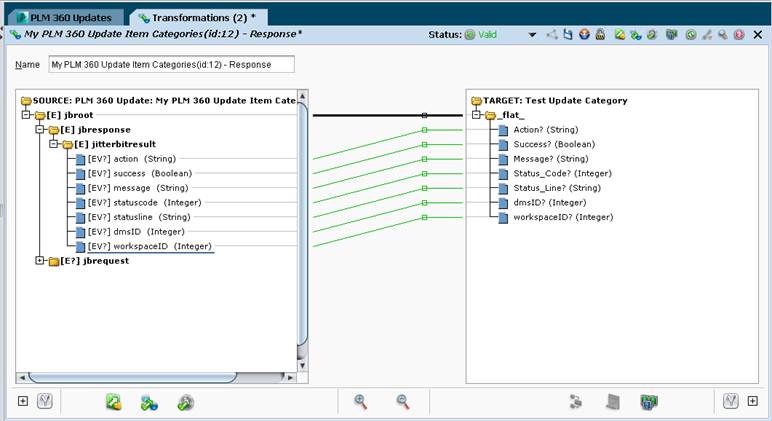Image resolution: width=772 pixels, height=421 pixels.
Task: Select the Transformations (2) tab
Action: (x=198, y=18)
